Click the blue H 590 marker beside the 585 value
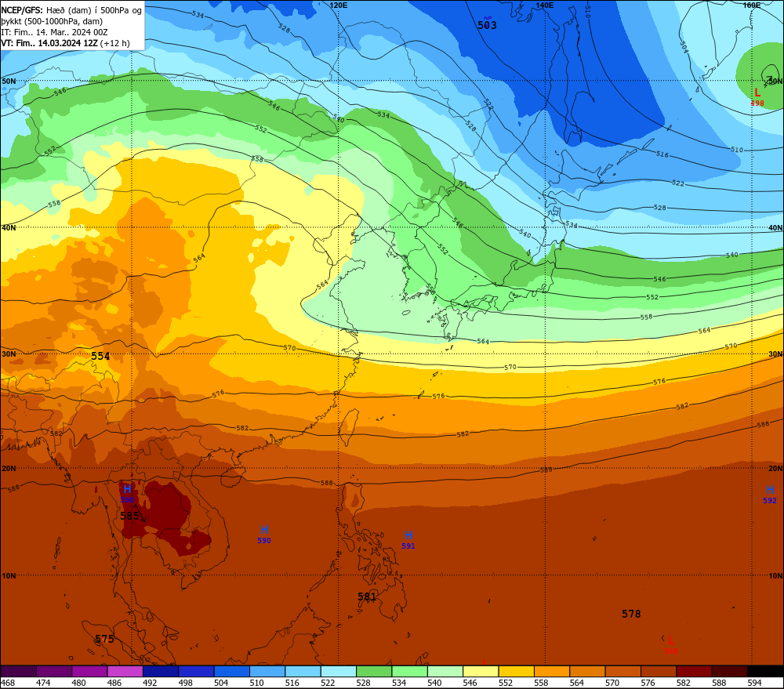Screen dimensions: 784x689 point(127,489)
